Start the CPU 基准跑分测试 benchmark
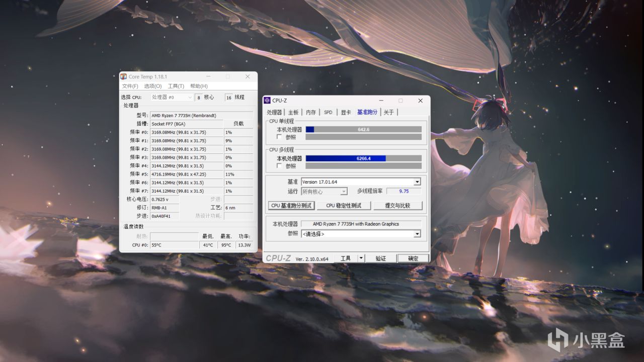The image size is (644, 362). [291, 206]
